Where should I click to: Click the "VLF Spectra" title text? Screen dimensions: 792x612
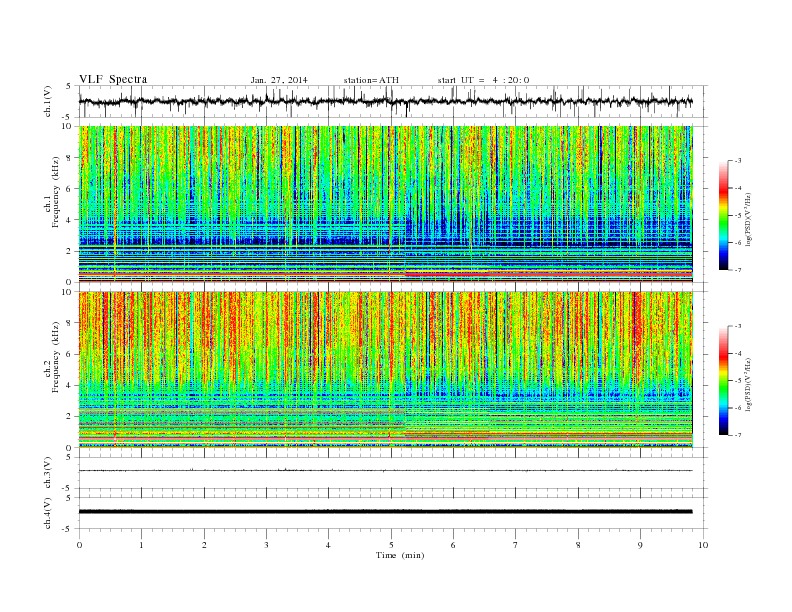pyautogui.click(x=113, y=79)
